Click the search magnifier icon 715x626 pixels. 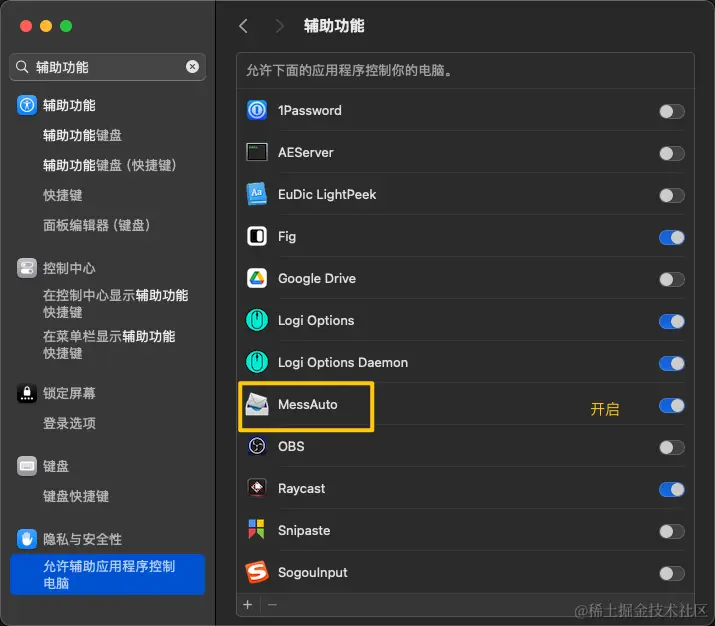(22, 67)
